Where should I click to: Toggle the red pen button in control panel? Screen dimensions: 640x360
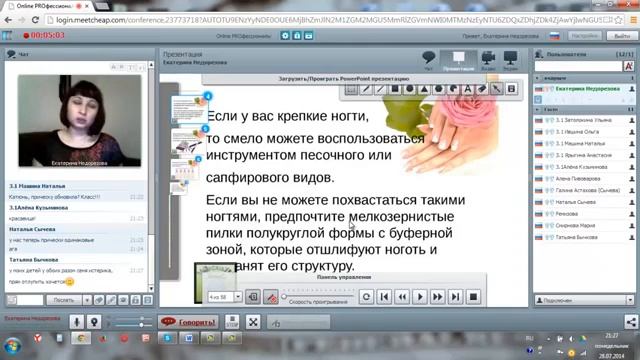(x=270, y=297)
